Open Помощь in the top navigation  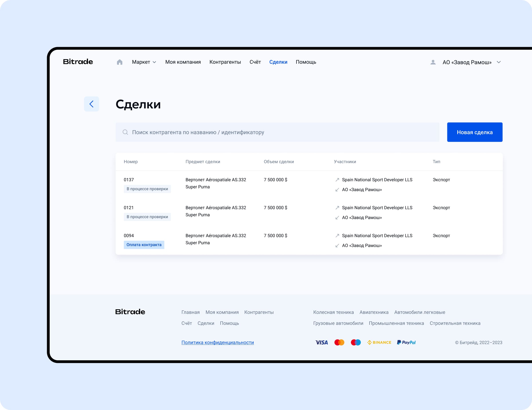[306, 62]
